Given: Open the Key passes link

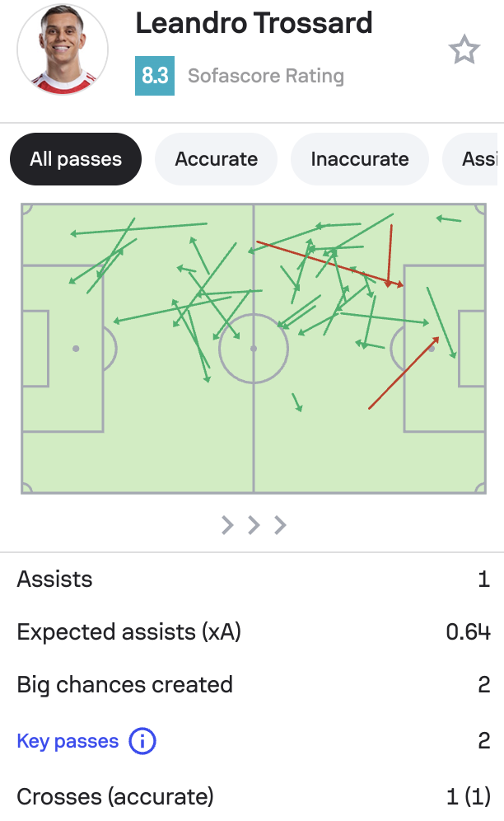Looking at the screenshot, I should pos(68,741).
